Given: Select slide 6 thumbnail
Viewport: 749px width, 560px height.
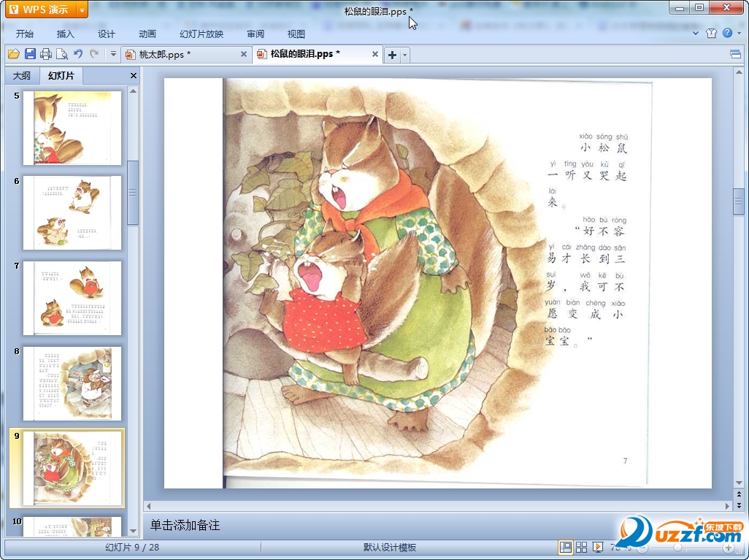Looking at the screenshot, I should tap(72, 212).
